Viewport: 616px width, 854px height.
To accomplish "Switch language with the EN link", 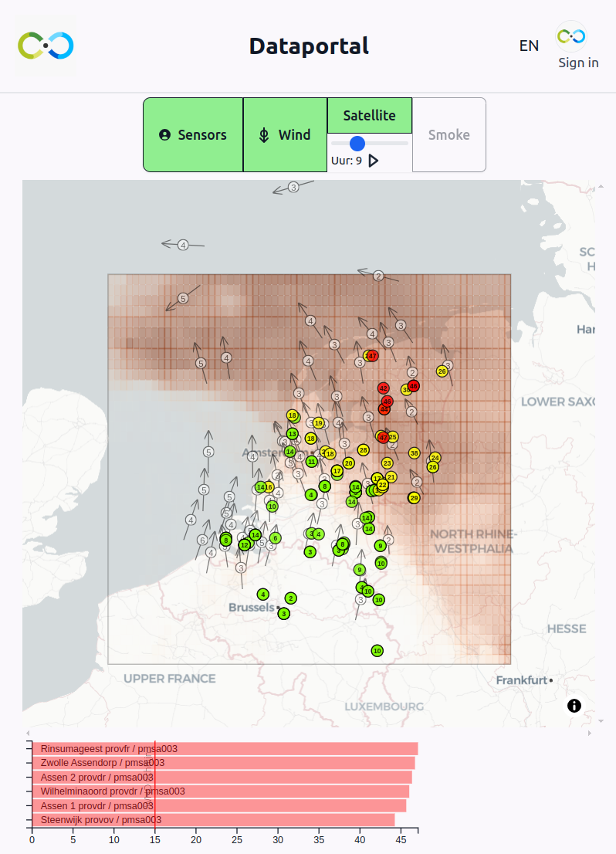I will coord(529,46).
